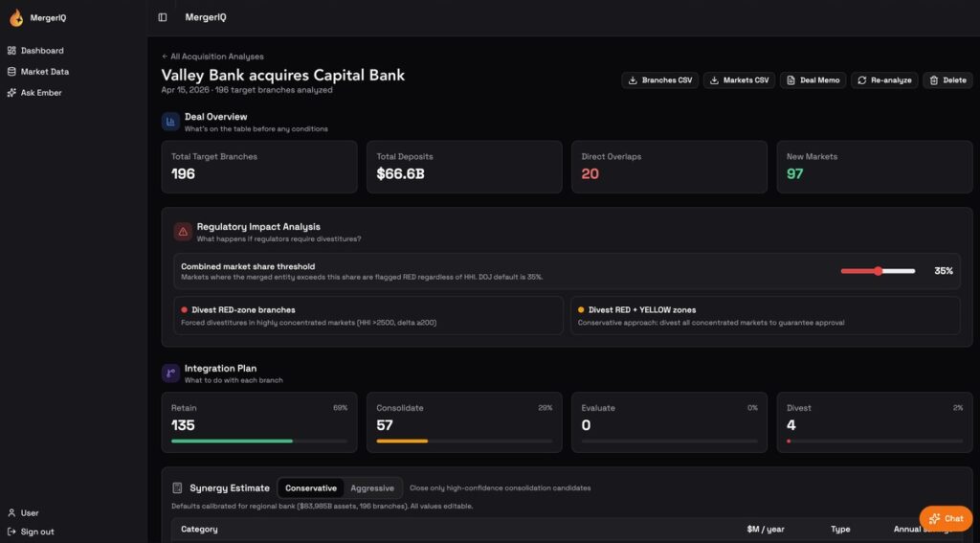980x543 pixels.
Task: Download the Markets CSV file
Action: (x=739, y=80)
